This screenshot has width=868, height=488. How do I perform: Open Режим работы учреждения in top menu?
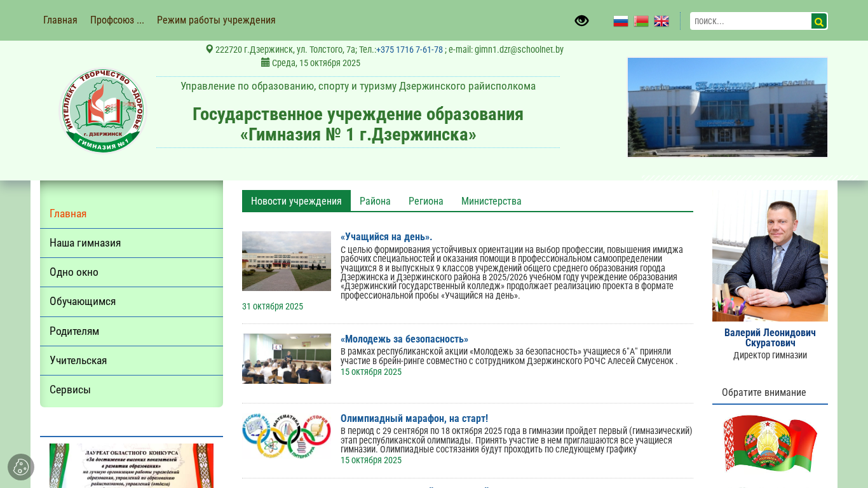click(216, 20)
